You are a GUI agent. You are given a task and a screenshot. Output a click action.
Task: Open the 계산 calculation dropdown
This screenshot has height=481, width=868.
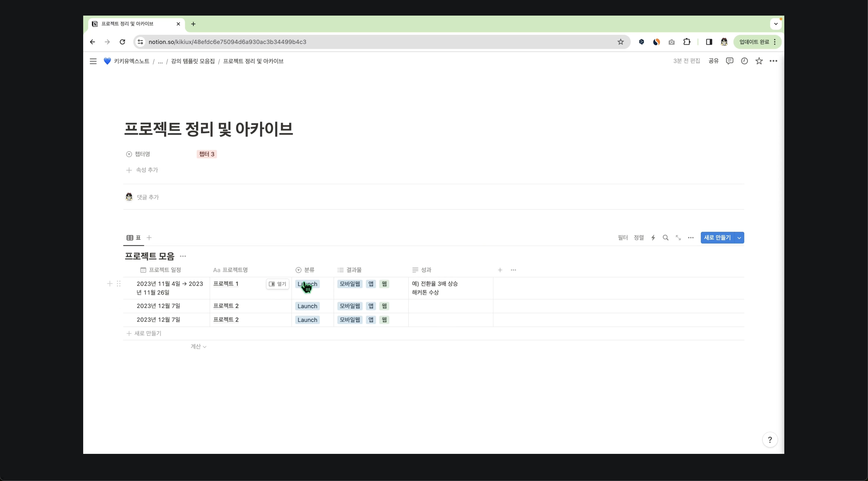coord(198,346)
